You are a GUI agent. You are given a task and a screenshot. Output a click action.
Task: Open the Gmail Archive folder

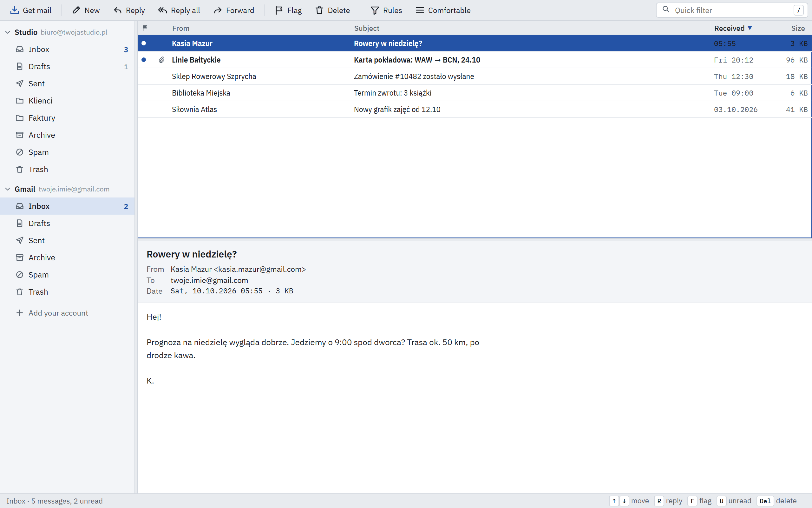click(68, 258)
